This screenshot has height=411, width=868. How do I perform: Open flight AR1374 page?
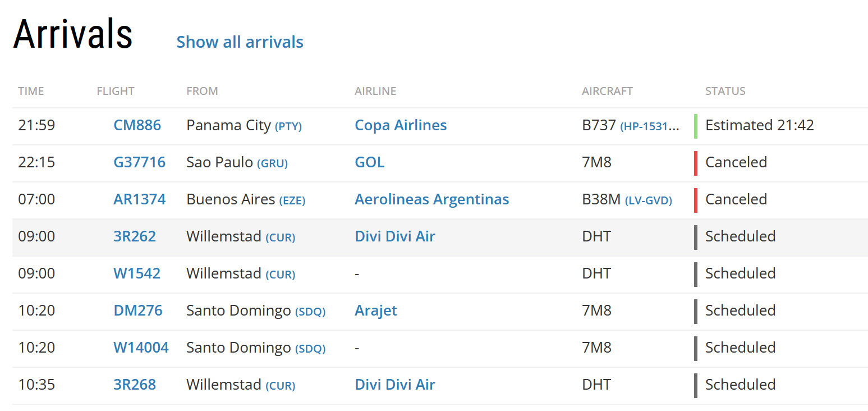[x=139, y=199]
